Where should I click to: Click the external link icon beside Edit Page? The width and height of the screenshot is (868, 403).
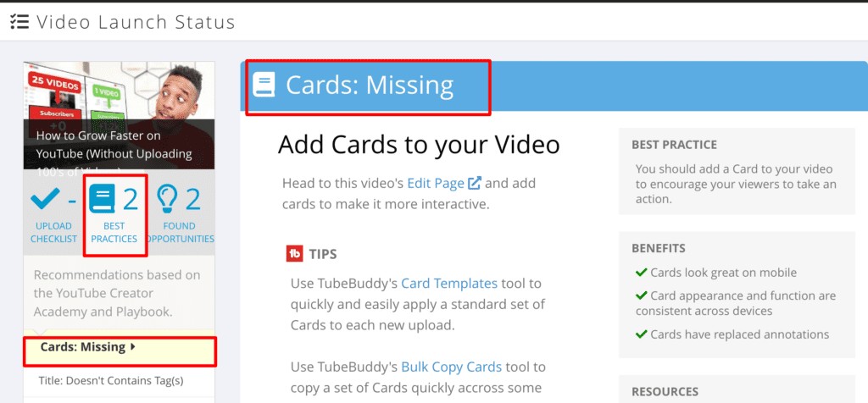pos(475,182)
